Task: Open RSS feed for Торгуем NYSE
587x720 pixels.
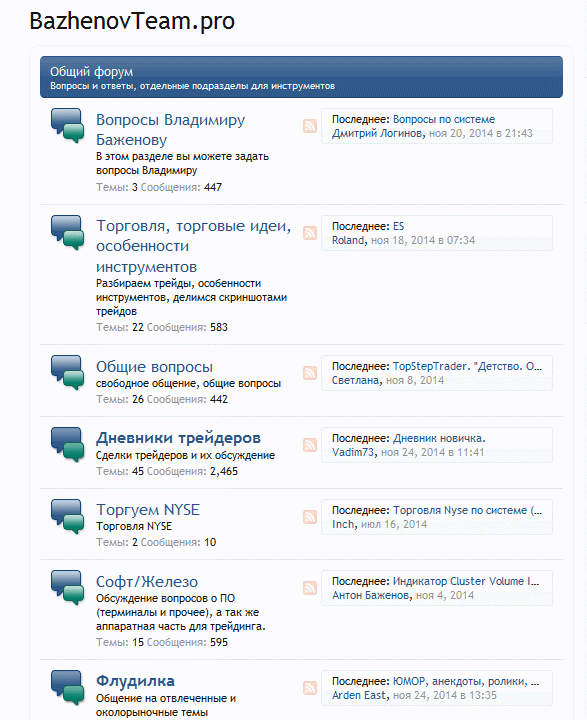Action: pos(310,517)
